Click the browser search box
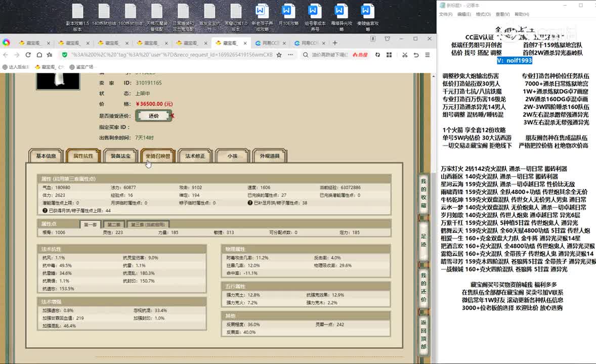Image resolution: width=596 pixels, height=364 pixels. pos(330,55)
